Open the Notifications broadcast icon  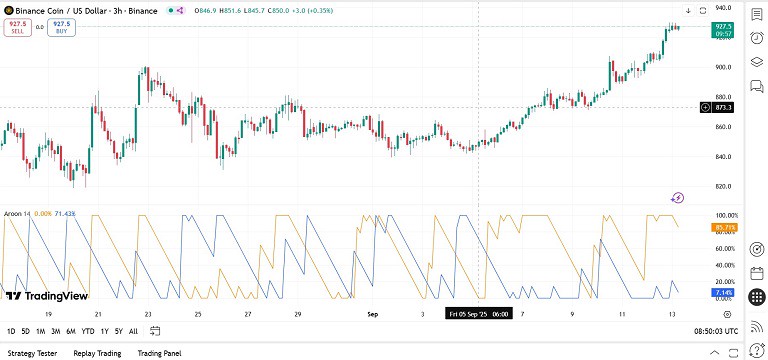pos(757,326)
